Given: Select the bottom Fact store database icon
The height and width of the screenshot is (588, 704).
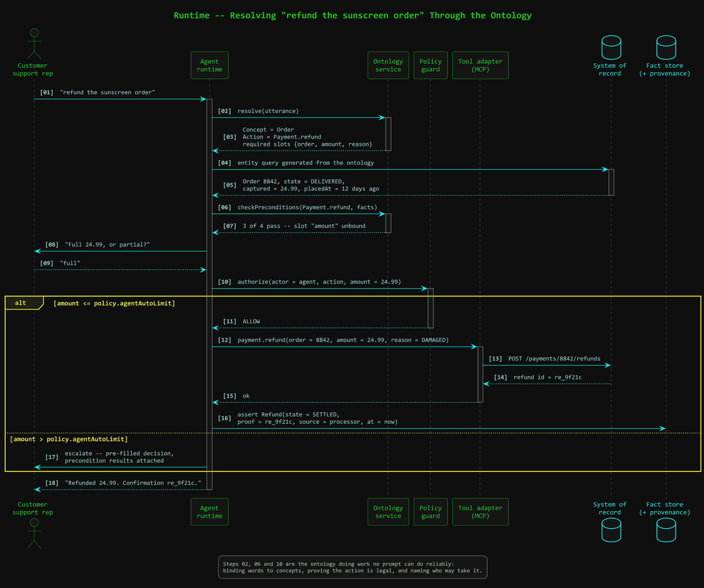Looking at the screenshot, I should 666,530.
